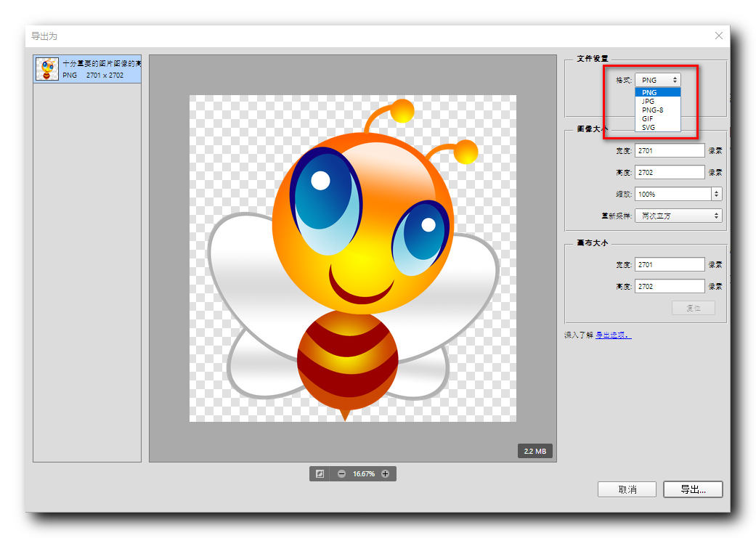Image resolution: width=756 pixels, height=538 pixels.
Task: Click the image height field 2702
Action: pyautogui.click(x=670, y=172)
